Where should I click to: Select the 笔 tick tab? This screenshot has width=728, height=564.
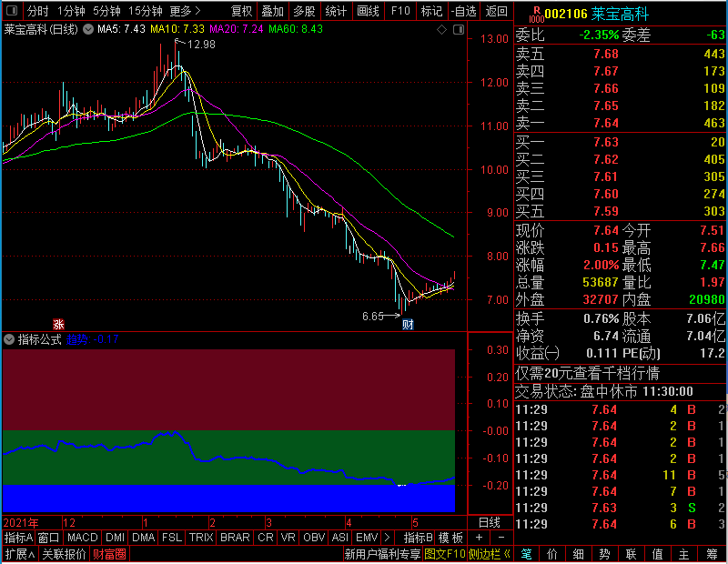click(526, 554)
